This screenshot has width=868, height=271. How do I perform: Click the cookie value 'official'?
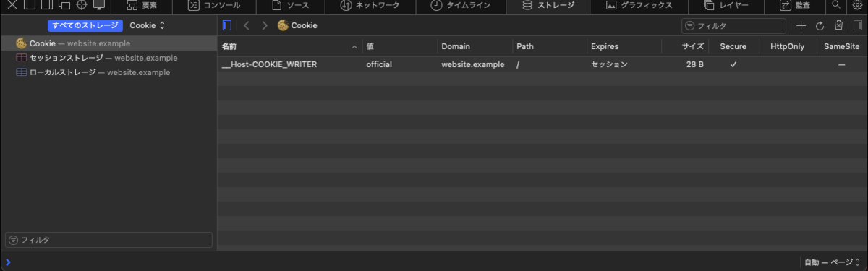[379, 64]
